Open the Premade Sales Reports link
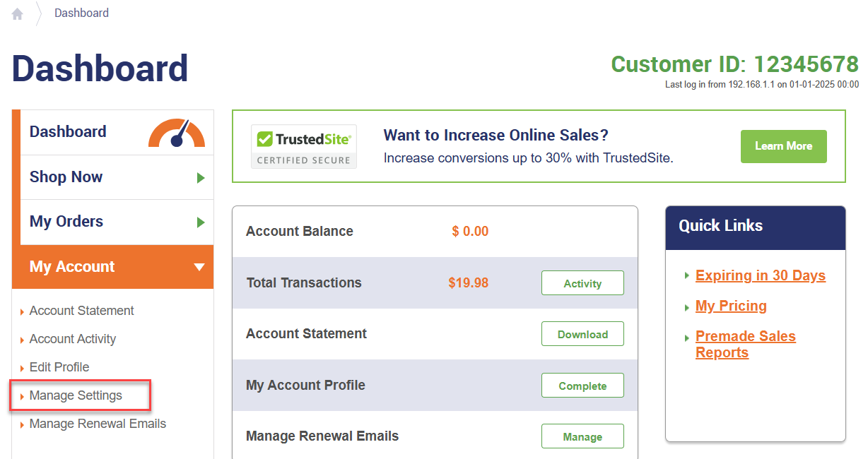 [x=746, y=344]
